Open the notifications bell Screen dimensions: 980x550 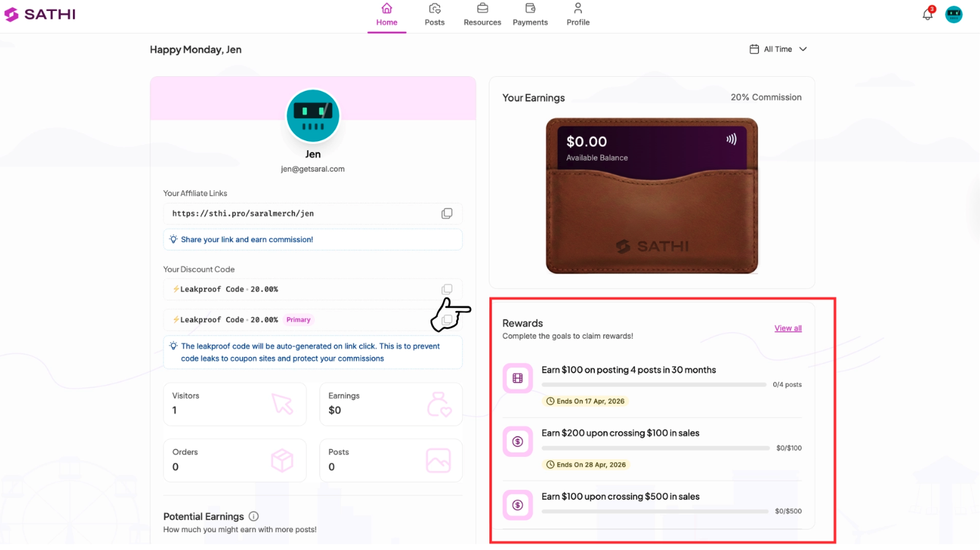tap(928, 14)
